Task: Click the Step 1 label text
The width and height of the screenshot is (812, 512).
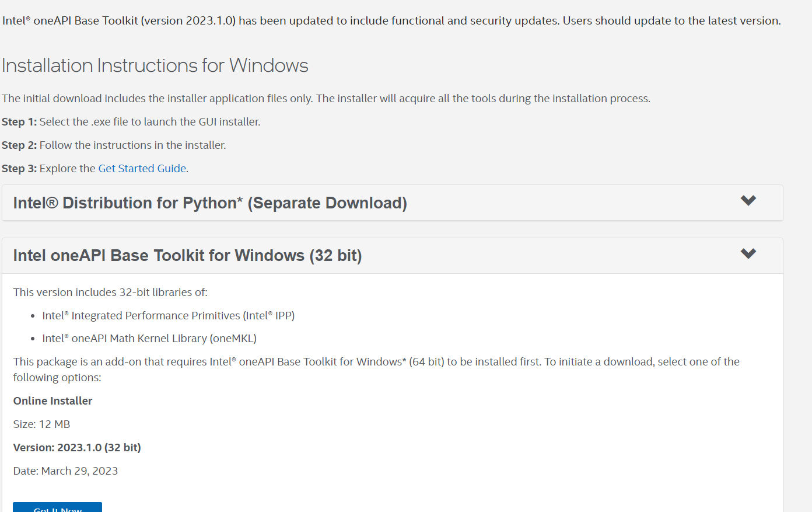Action: click(x=19, y=122)
